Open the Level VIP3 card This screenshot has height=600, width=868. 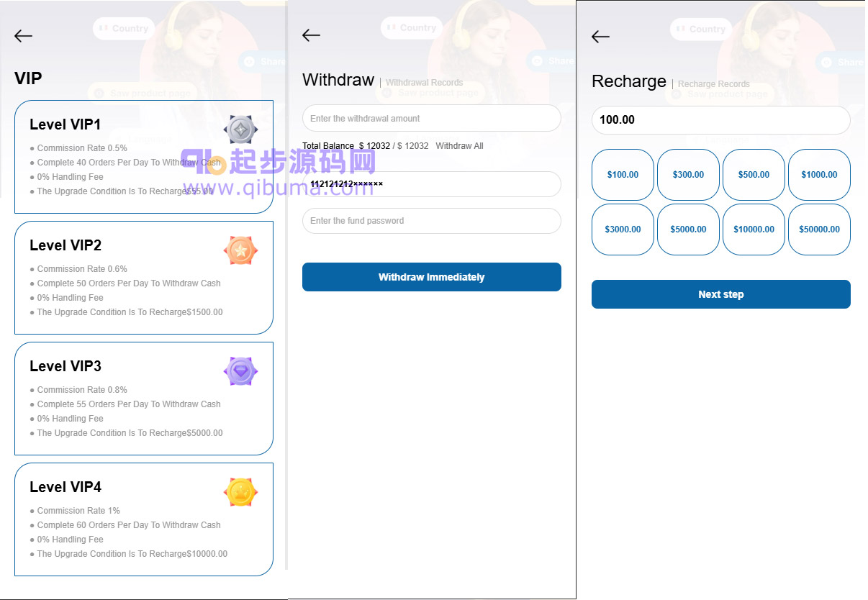144,399
